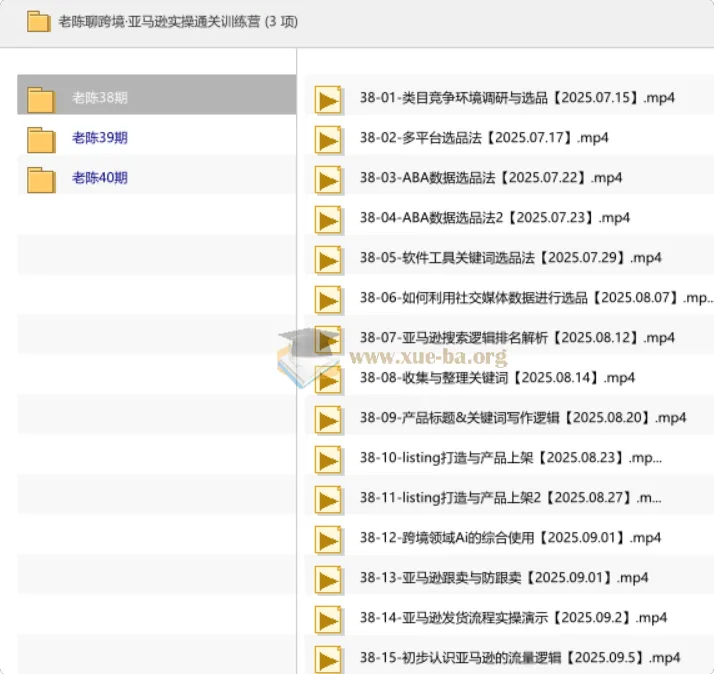Select the 老陈38期 folder label
This screenshot has height=674, width=714.
[x=100, y=97]
